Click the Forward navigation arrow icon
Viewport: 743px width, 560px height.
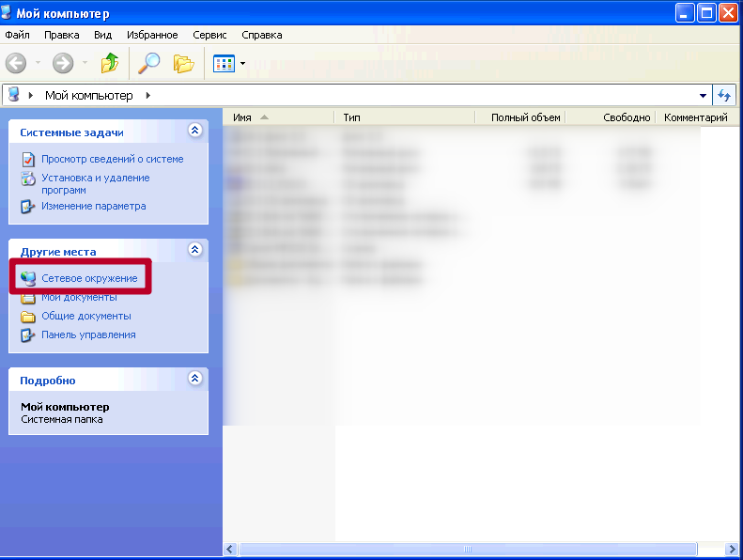[x=63, y=63]
